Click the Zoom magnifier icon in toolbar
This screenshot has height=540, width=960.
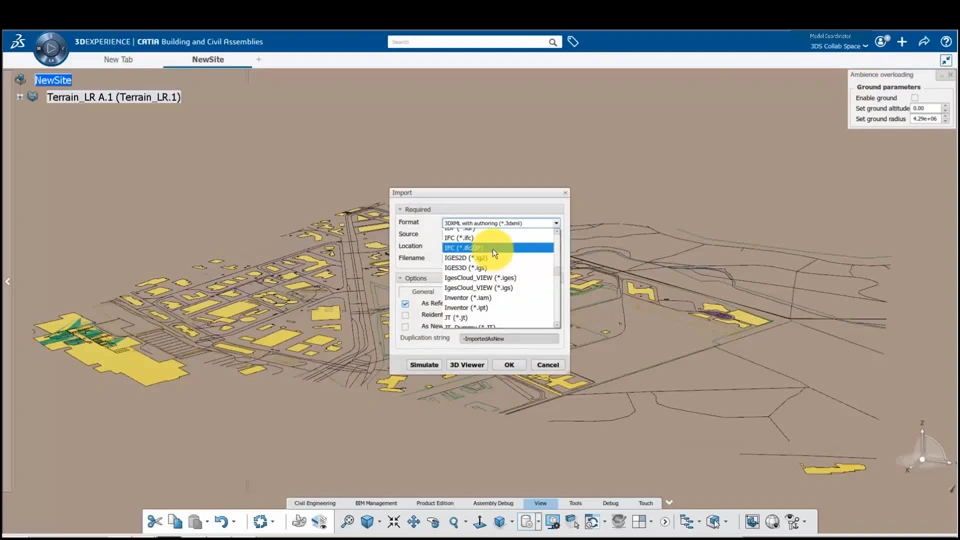(454, 522)
